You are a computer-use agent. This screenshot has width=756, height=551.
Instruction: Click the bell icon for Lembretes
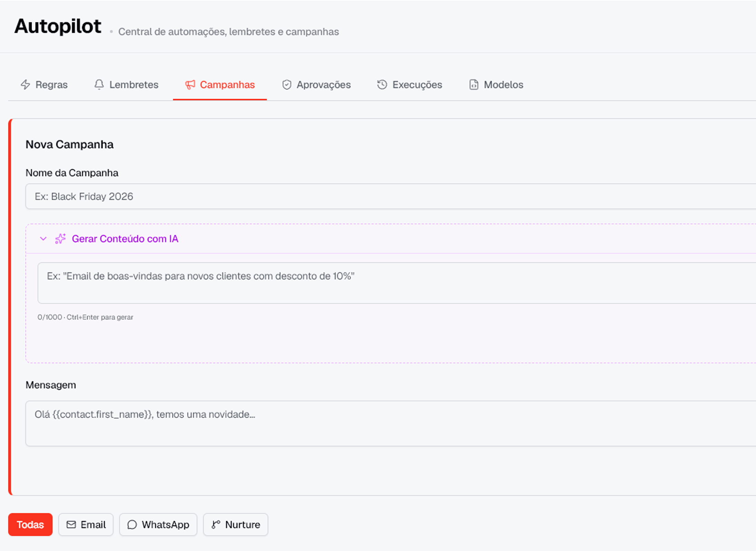(x=99, y=85)
